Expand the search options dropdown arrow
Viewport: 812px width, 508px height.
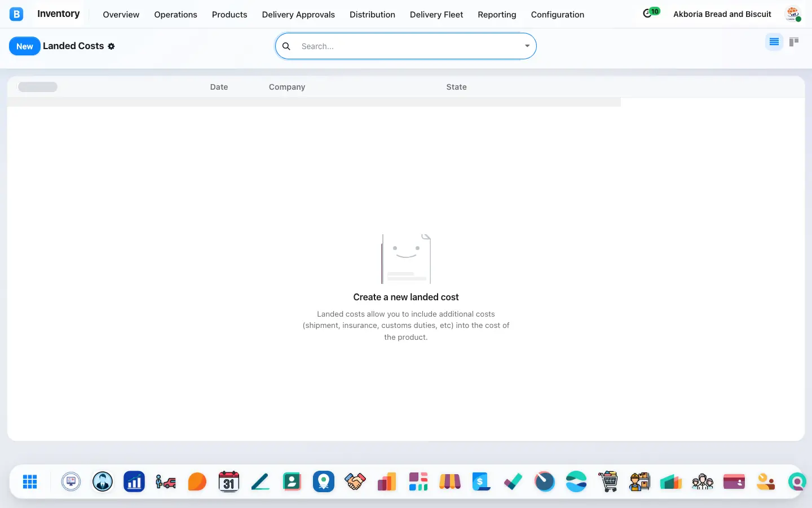[527, 46]
